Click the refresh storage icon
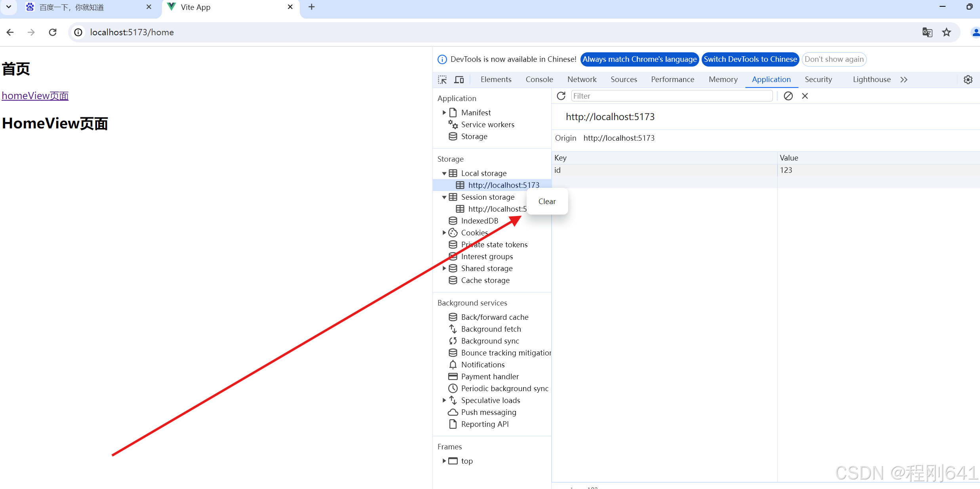 tap(561, 96)
